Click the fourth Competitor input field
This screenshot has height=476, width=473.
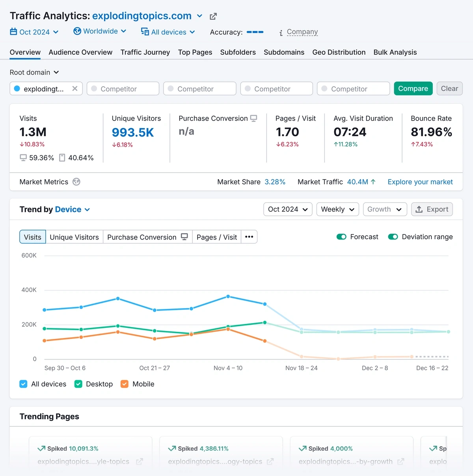(354, 89)
